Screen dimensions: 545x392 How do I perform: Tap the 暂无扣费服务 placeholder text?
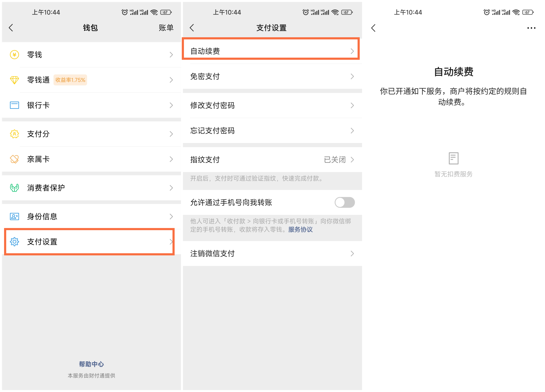point(453,174)
